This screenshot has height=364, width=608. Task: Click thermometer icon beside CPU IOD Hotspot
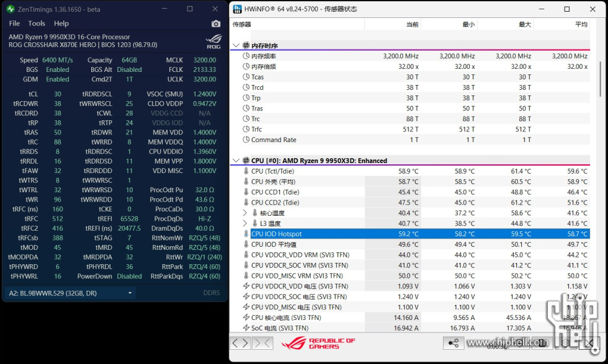click(x=246, y=234)
